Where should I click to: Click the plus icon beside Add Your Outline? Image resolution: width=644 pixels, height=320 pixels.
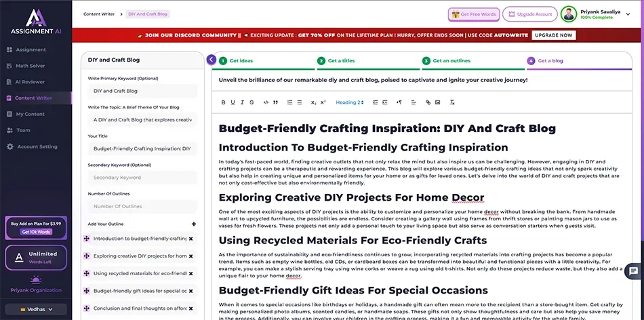[x=194, y=224]
